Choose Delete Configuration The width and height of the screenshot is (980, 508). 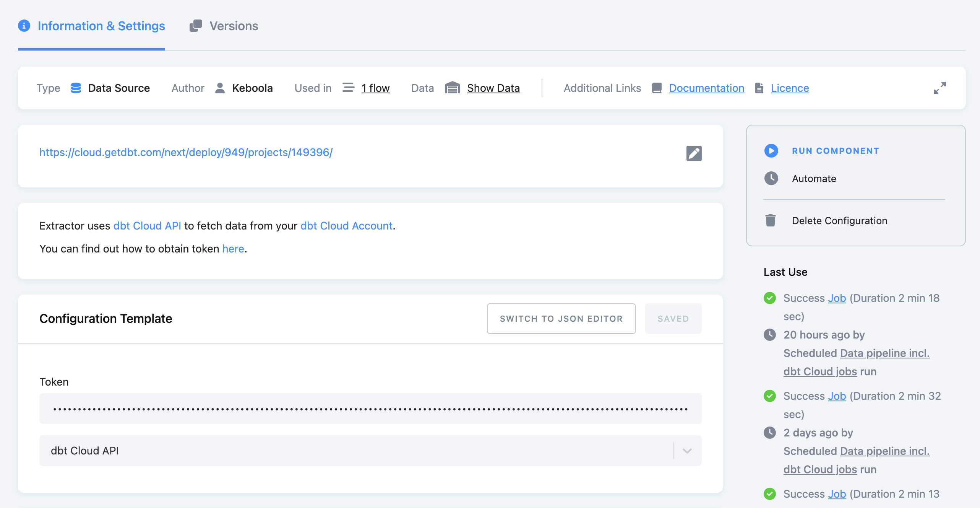839,221
